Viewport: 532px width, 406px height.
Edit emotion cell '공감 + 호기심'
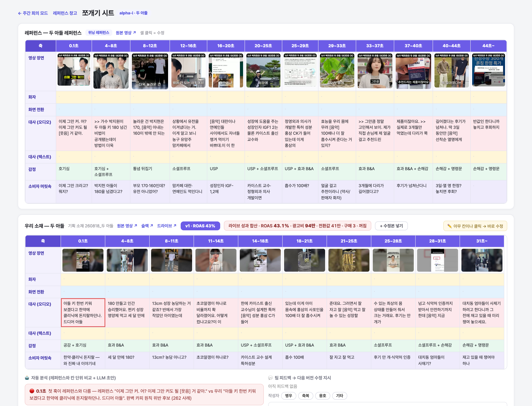[x=83, y=346]
